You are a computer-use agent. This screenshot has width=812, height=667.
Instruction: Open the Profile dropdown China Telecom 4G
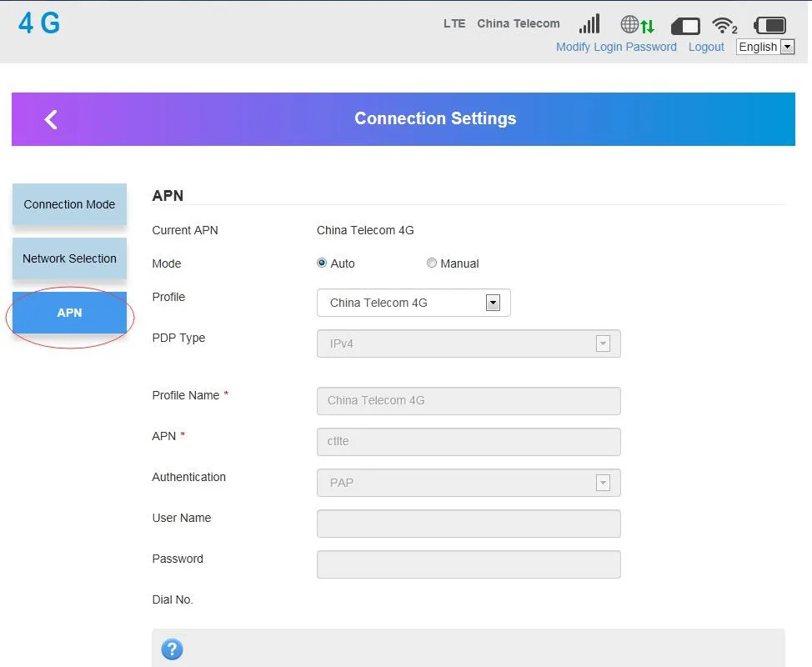pyautogui.click(x=414, y=303)
